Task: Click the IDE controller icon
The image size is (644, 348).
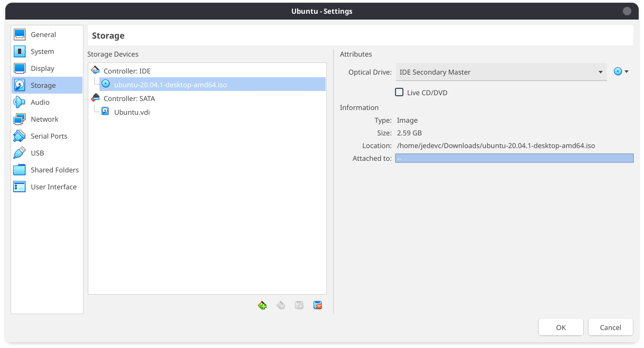Action: coord(96,70)
